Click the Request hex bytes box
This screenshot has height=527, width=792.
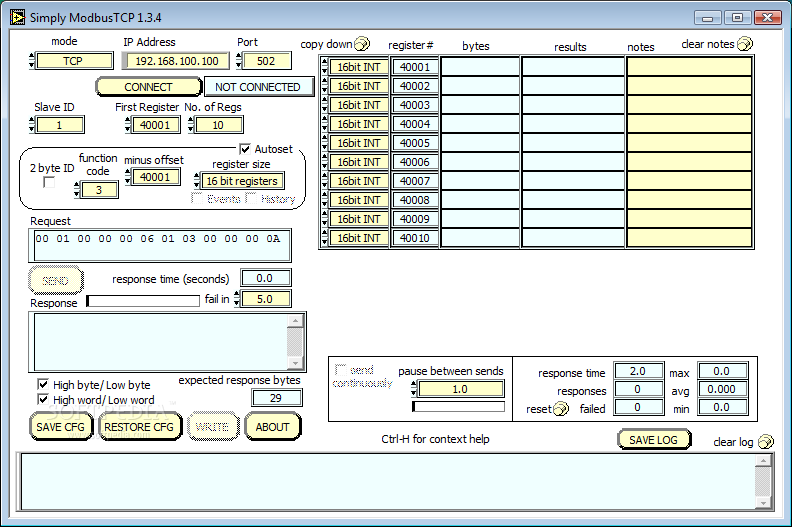pos(160,246)
